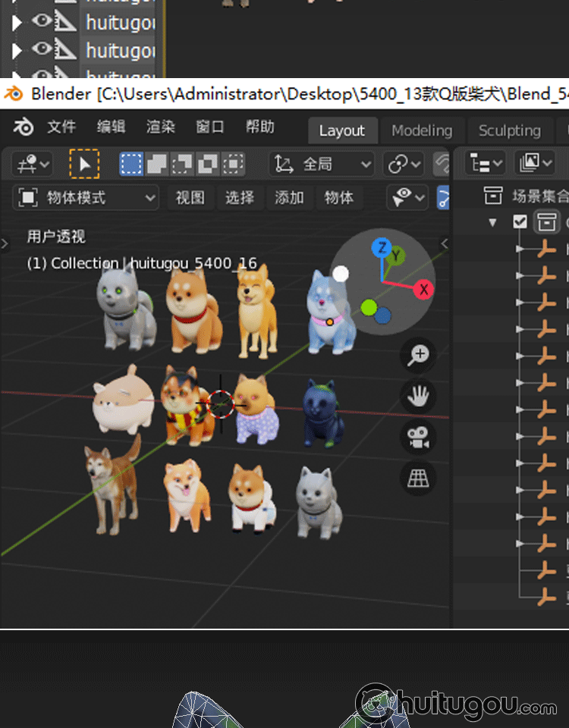Open the 全局 transform orientation dropdown
The width and height of the screenshot is (569, 728).
pyautogui.click(x=323, y=164)
